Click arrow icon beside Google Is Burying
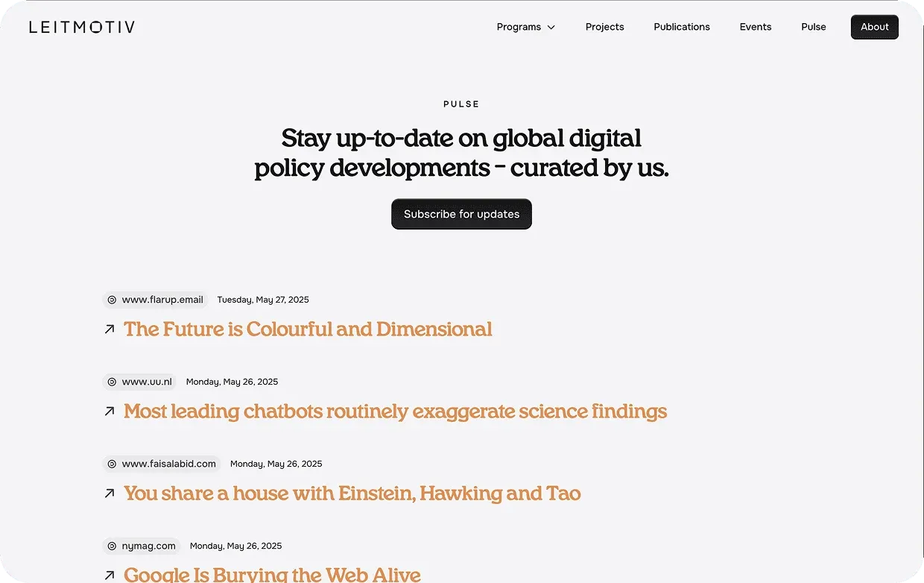This screenshot has width=924, height=583. coord(110,575)
